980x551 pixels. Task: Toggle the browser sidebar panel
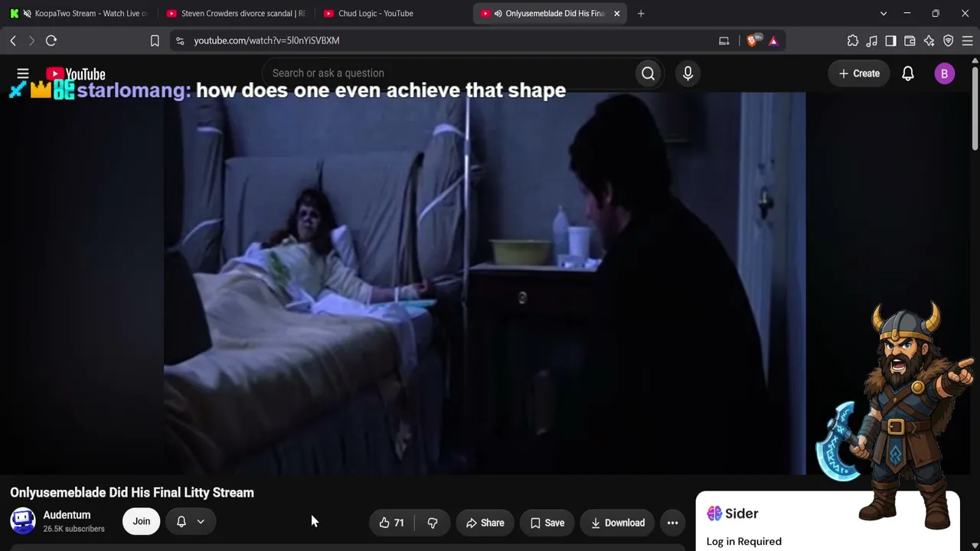890,41
